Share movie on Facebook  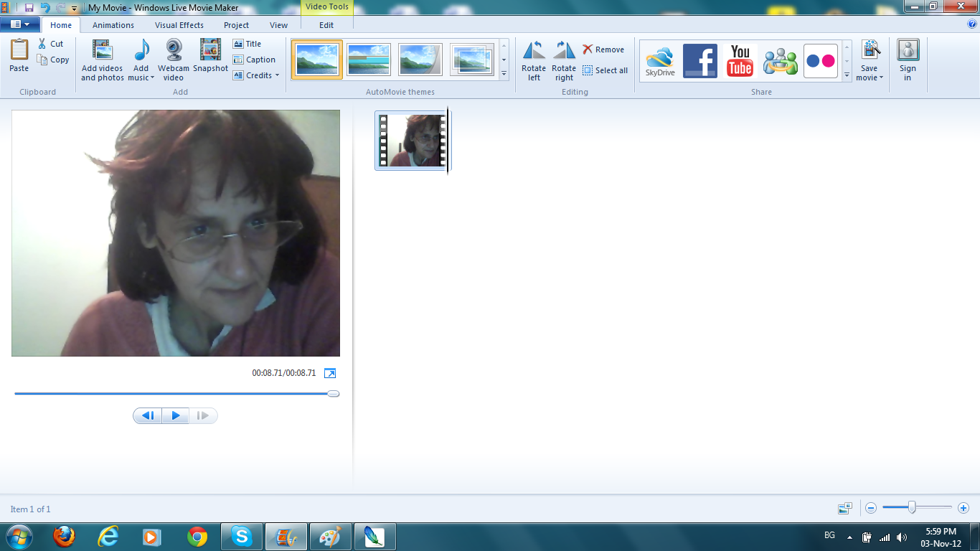click(699, 60)
